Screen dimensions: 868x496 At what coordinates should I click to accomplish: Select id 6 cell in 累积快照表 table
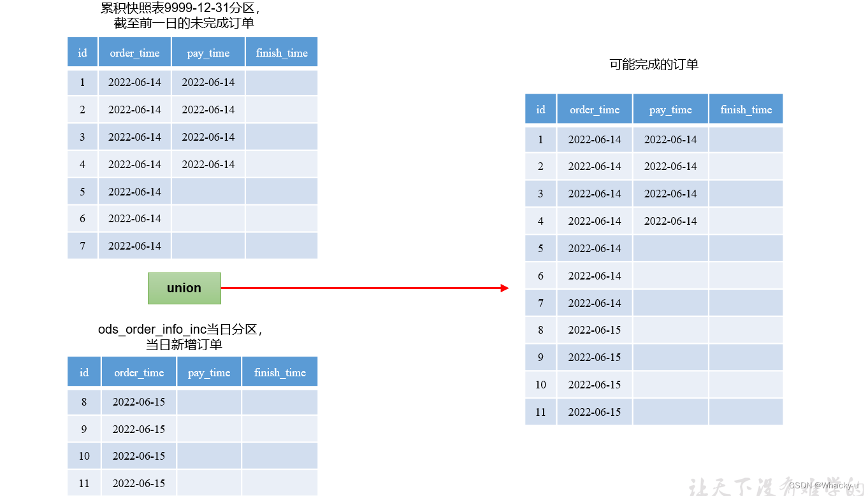point(82,218)
